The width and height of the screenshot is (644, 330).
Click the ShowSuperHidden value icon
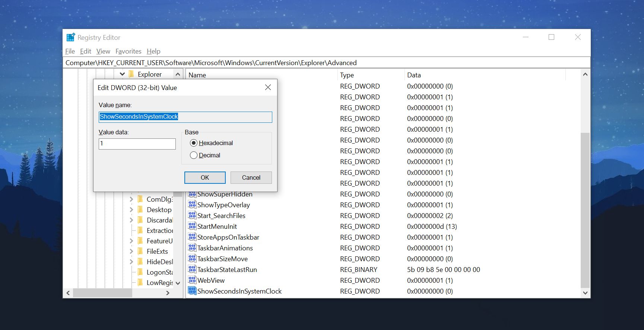click(192, 194)
